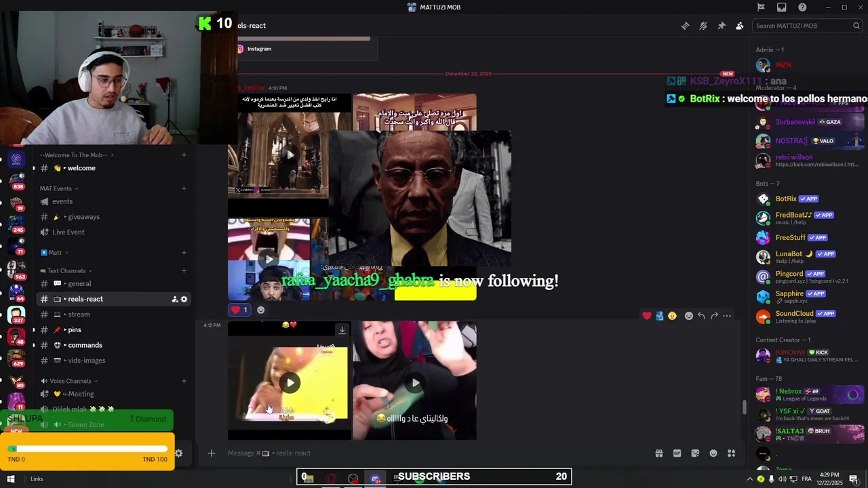The width and height of the screenshot is (868, 488).
Task: Toggle notification settings bell in channel header
Action: click(703, 26)
